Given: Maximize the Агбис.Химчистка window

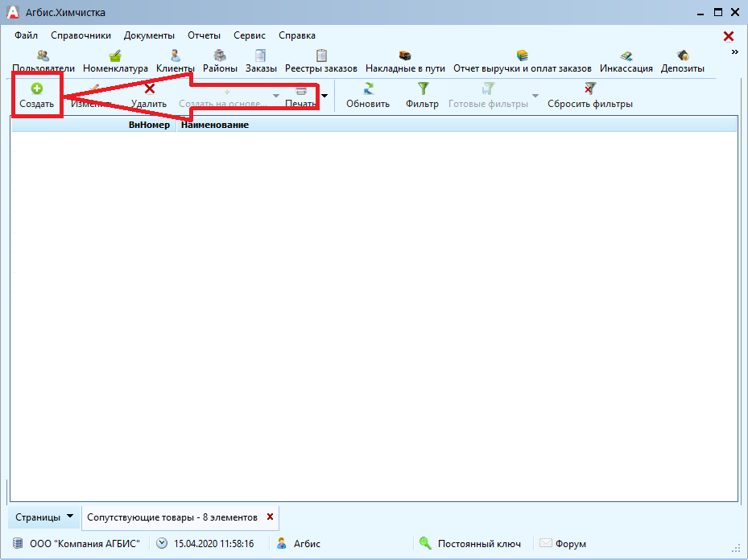Looking at the screenshot, I should click(x=717, y=13).
